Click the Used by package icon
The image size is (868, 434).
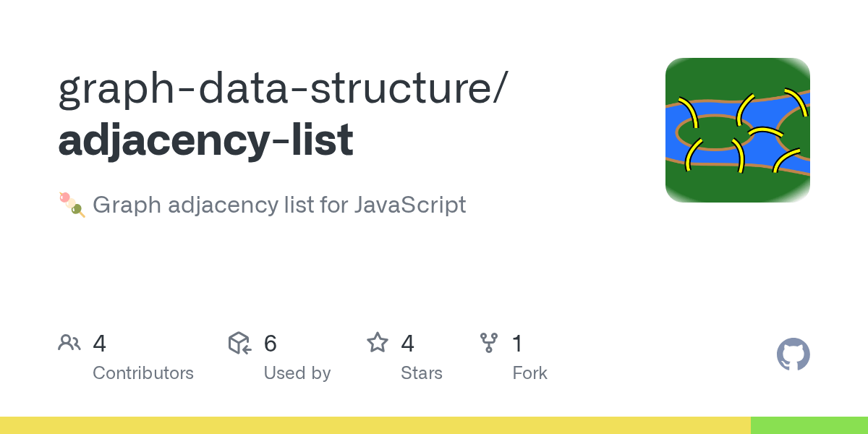(239, 343)
